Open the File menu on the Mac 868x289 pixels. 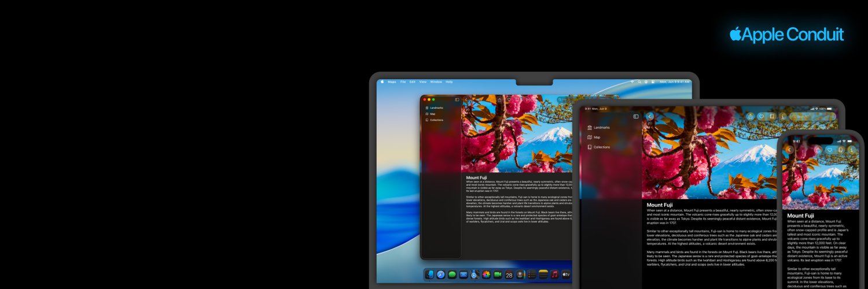[403, 82]
